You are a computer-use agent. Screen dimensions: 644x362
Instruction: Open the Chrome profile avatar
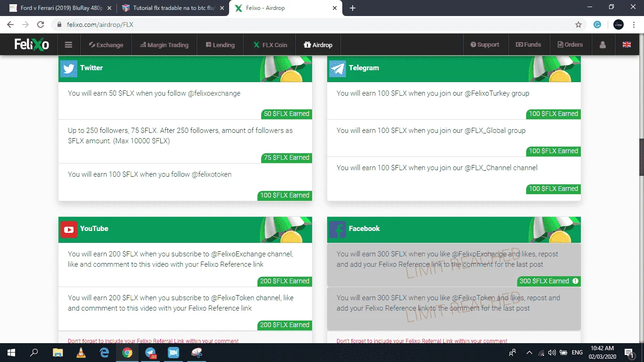[619, 25]
